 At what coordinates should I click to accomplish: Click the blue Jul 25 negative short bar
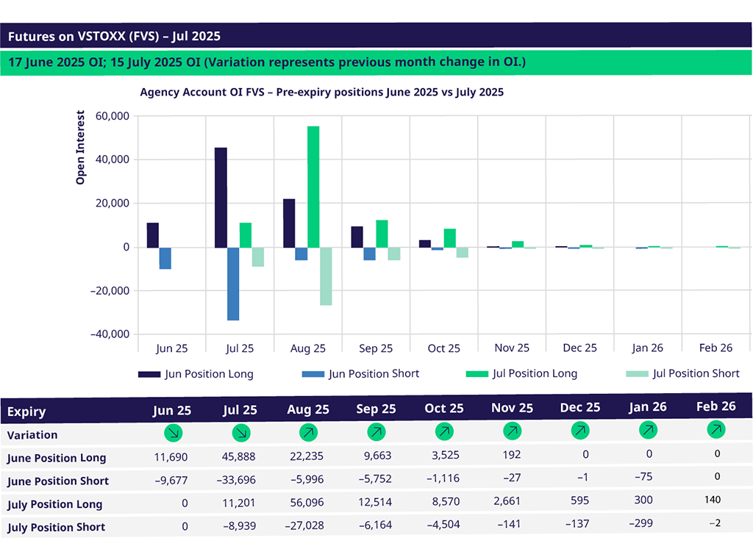[233, 284]
